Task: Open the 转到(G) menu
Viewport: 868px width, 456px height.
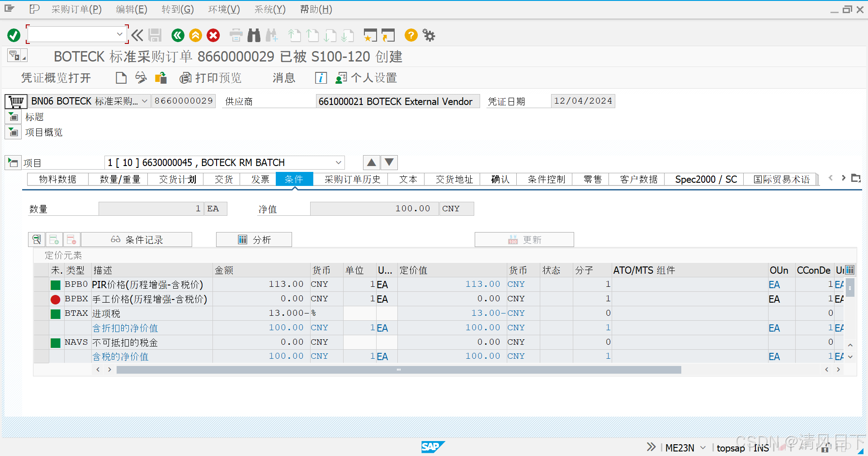Action: coord(177,9)
